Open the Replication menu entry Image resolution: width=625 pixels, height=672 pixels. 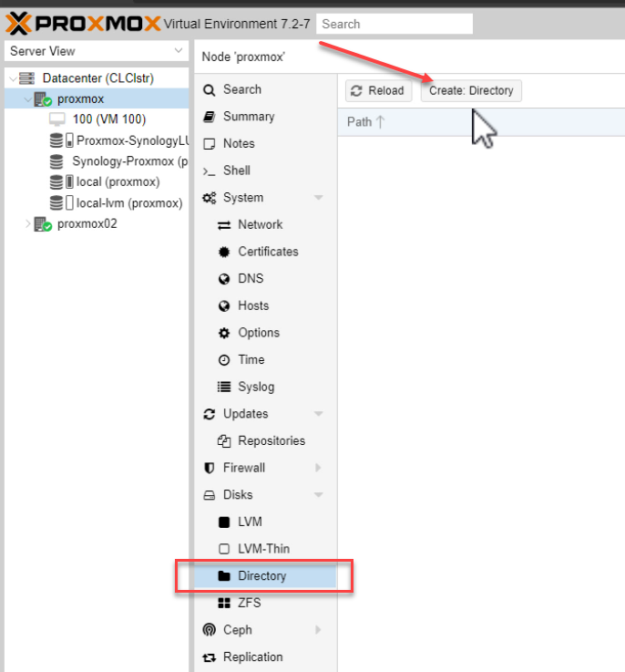click(266, 656)
